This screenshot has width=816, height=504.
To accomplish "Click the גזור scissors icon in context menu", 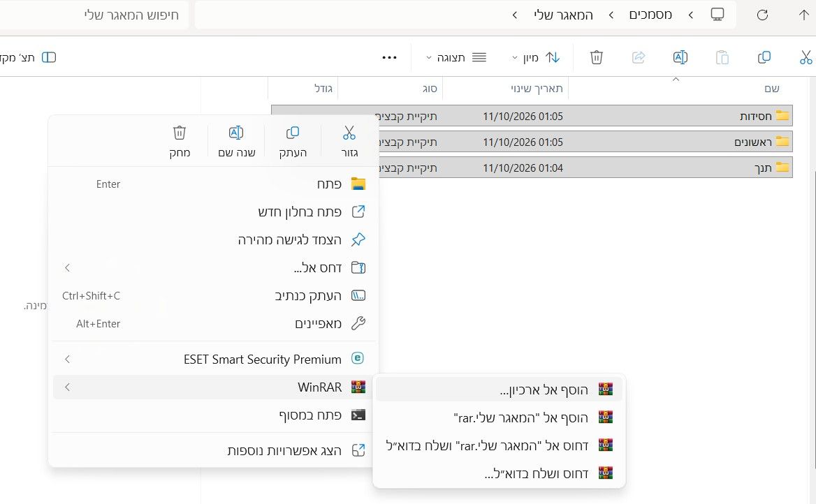I will pos(349,133).
